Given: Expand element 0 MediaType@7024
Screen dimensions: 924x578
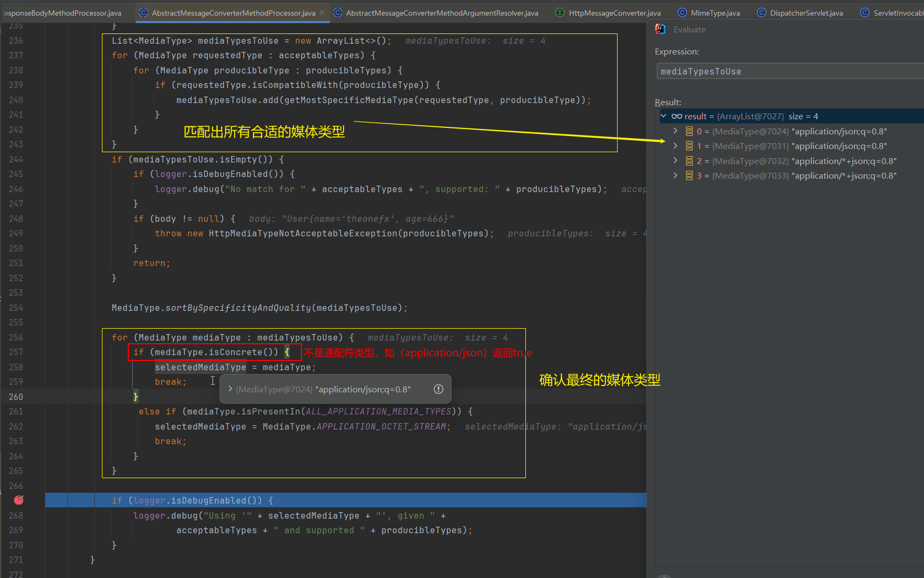Looking at the screenshot, I should [x=675, y=131].
